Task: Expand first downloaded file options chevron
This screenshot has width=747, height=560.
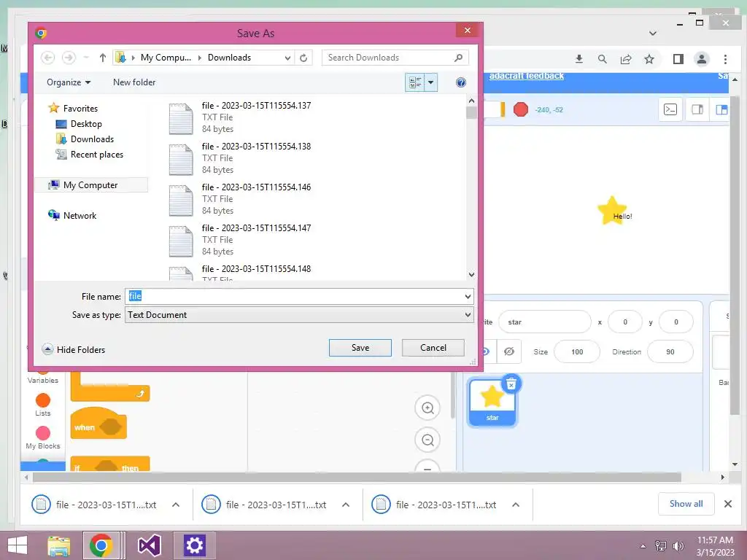Action: (176, 505)
